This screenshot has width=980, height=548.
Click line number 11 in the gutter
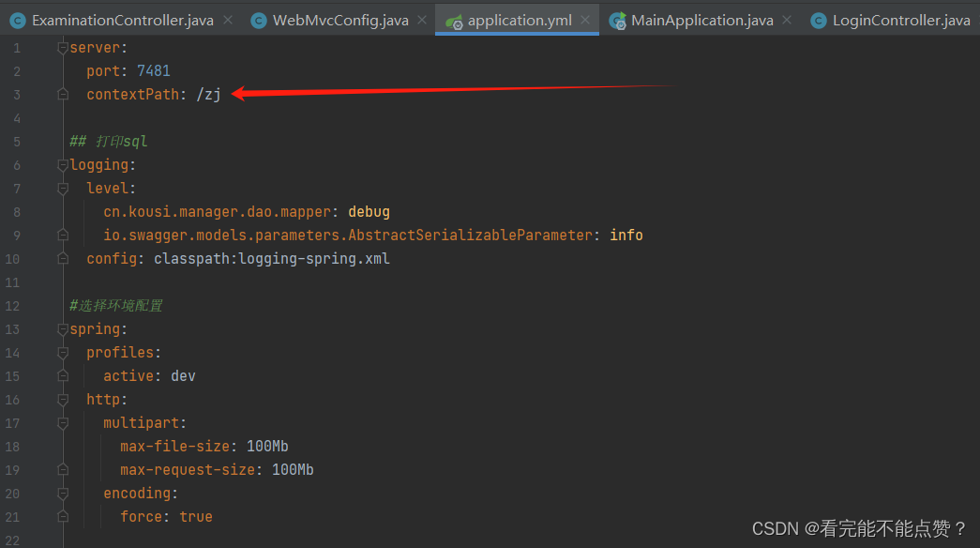coord(12,282)
